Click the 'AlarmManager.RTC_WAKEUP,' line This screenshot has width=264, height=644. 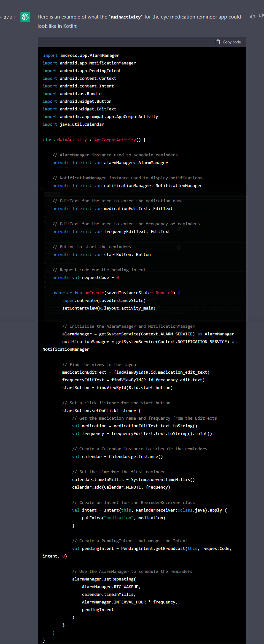pyautogui.click(x=111, y=587)
